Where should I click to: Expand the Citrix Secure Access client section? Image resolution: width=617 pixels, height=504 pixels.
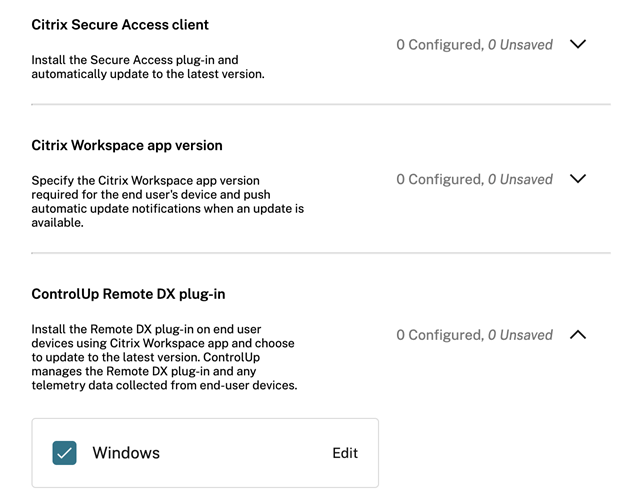(576, 45)
